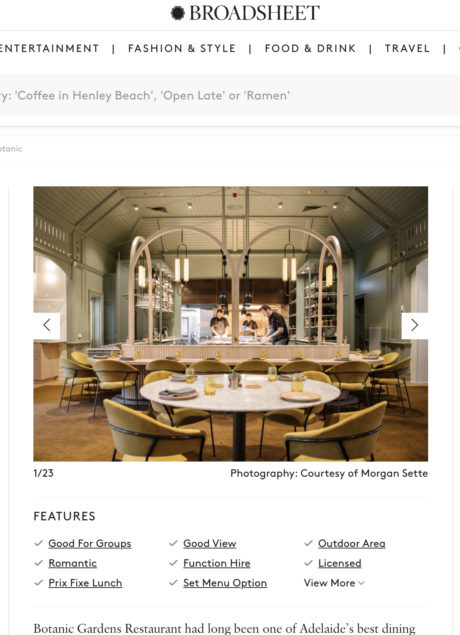Advance to the next gallery photo arrow
This screenshot has width=460, height=635.
click(x=415, y=325)
